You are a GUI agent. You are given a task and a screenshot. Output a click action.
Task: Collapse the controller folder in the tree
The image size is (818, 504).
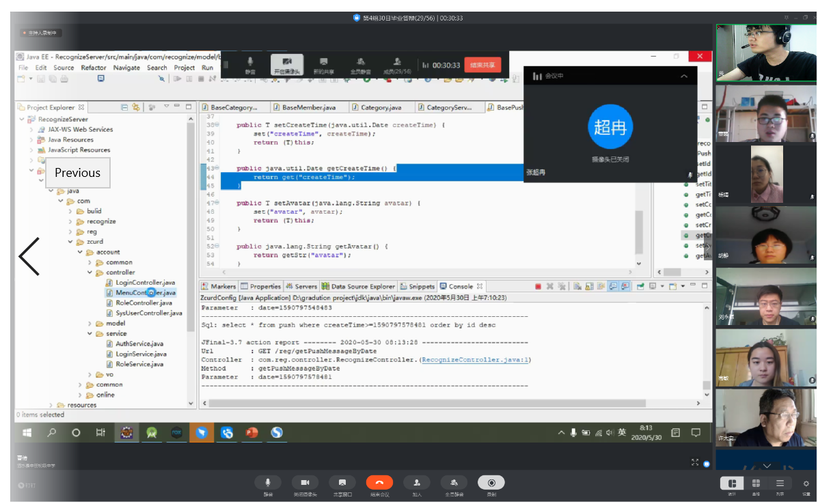[90, 272]
